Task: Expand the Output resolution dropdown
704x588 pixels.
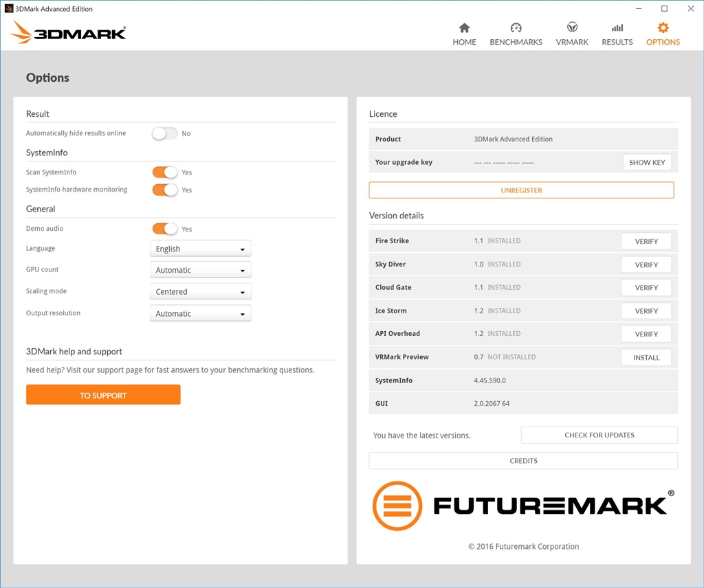Action: (x=200, y=313)
